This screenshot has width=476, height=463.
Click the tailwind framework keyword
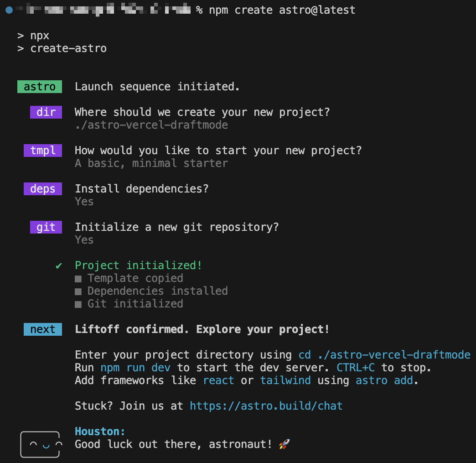pyautogui.click(x=285, y=380)
